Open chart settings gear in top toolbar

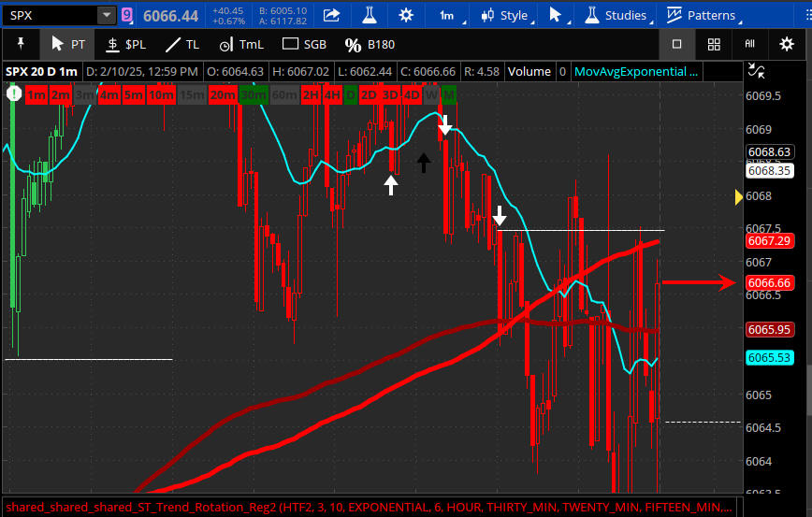pos(405,15)
